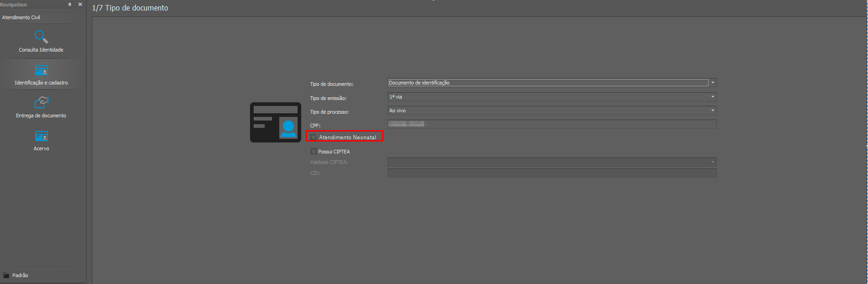Open the Padrão folder icon
The width and height of the screenshot is (868, 284).
pos(6,275)
